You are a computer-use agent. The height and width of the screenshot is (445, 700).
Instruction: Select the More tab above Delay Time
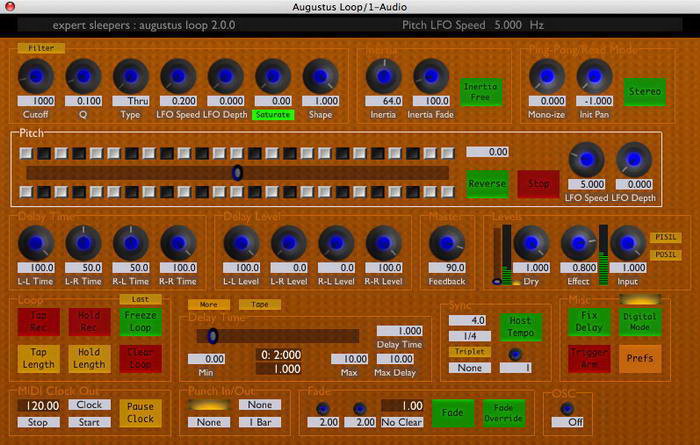pos(208,304)
